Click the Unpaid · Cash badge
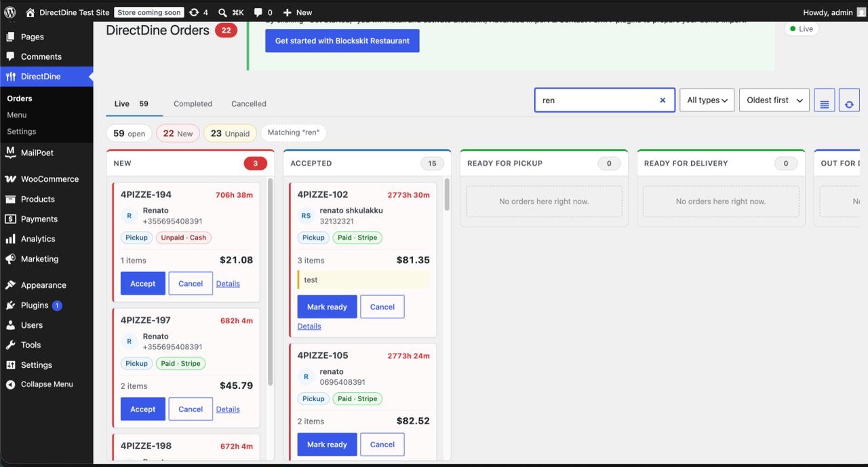Image resolution: width=868 pixels, height=467 pixels. coord(184,238)
